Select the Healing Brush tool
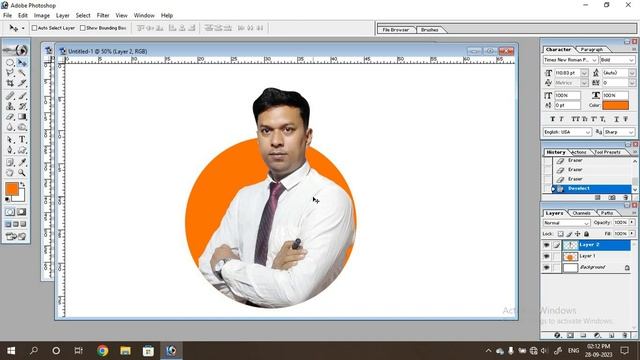 tap(10, 96)
